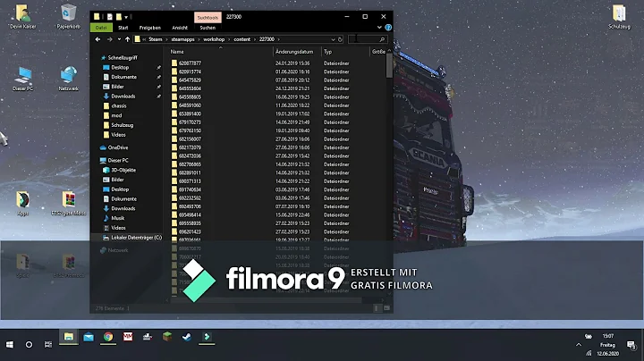Viewport: 644px width, 361px height.
Task: Click new folder icon in the title bar
Action: tap(119, 17)
